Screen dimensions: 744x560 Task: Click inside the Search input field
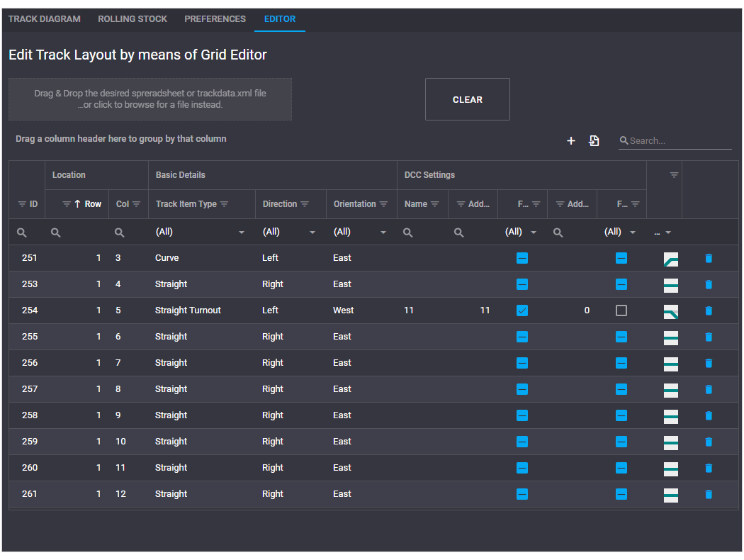(x=673, y=140)
